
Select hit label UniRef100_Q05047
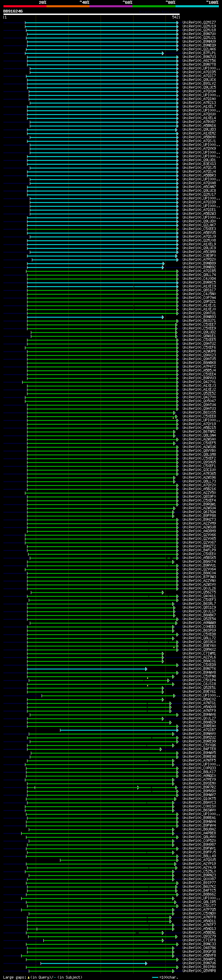pyautogui.click(x=199, y=401)
